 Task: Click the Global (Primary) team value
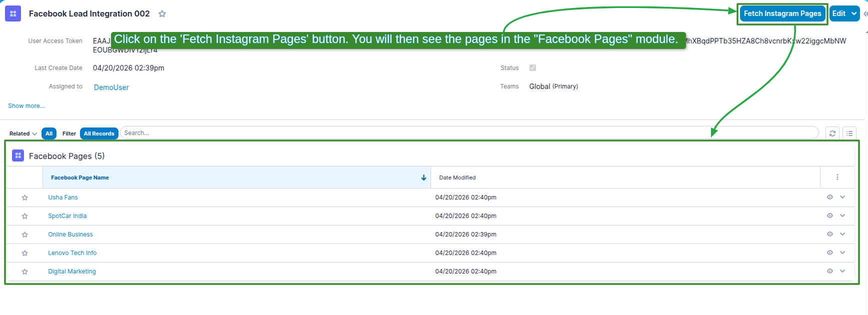(553, 86)
